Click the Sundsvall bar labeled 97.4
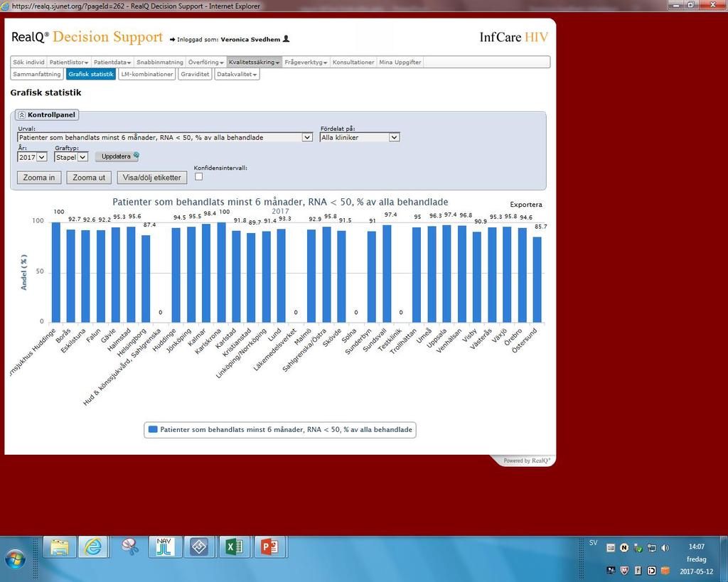The height and width of the screenshot is (582, 728). [387, 274]
